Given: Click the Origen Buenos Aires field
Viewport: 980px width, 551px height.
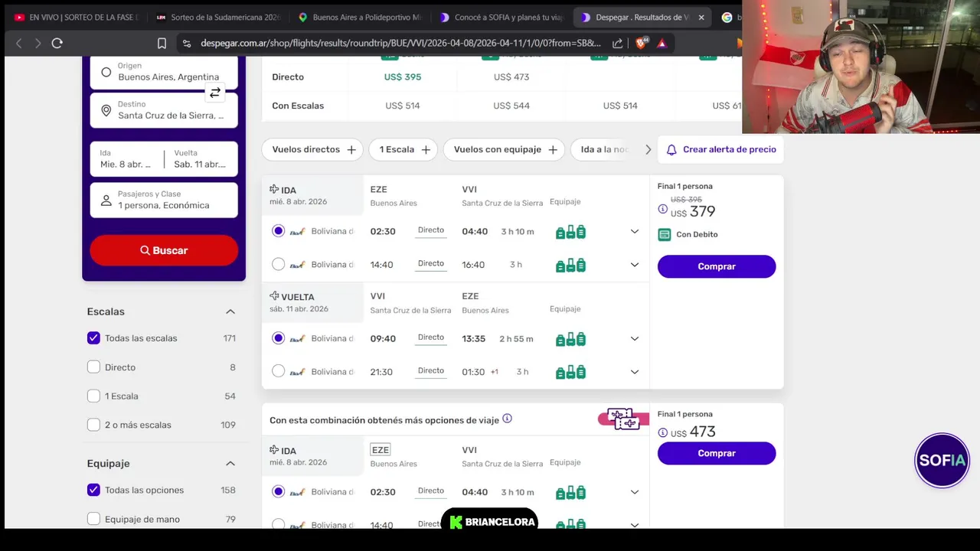Looking at the screenshot, I should click(x=164, y=72).
